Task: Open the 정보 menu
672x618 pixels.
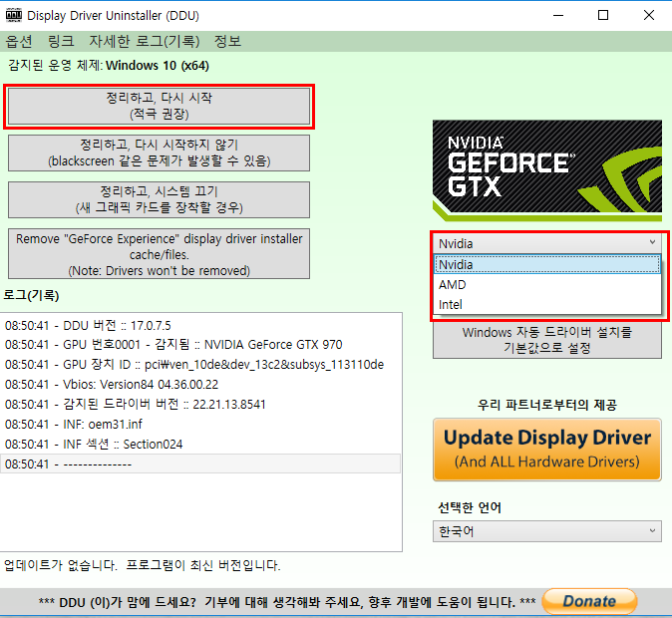Action: coord(227,41)
